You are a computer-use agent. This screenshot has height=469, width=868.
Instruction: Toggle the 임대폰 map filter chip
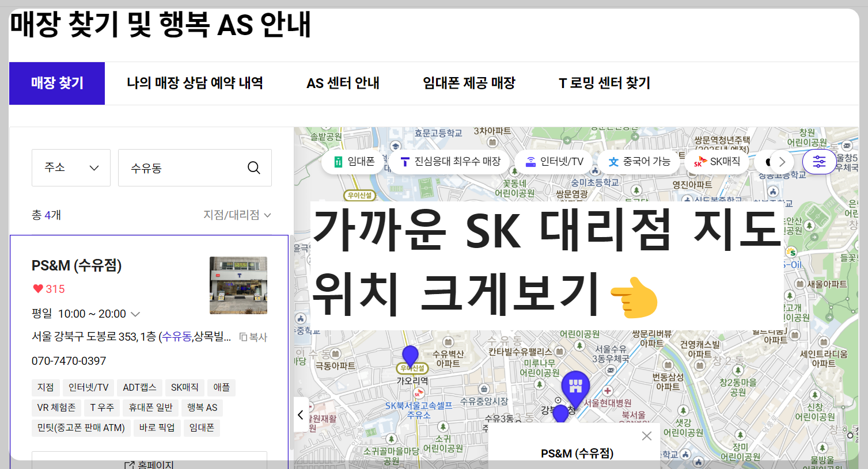tap(355, 162)
